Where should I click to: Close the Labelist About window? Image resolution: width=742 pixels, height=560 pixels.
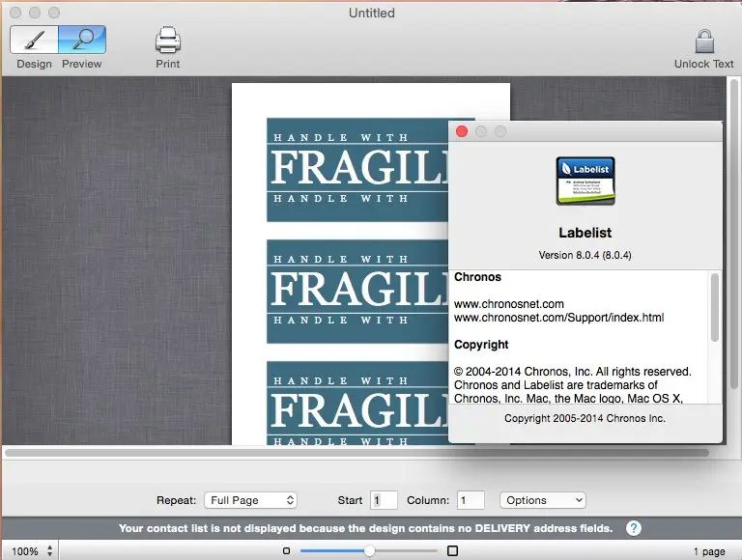point(462,131)
